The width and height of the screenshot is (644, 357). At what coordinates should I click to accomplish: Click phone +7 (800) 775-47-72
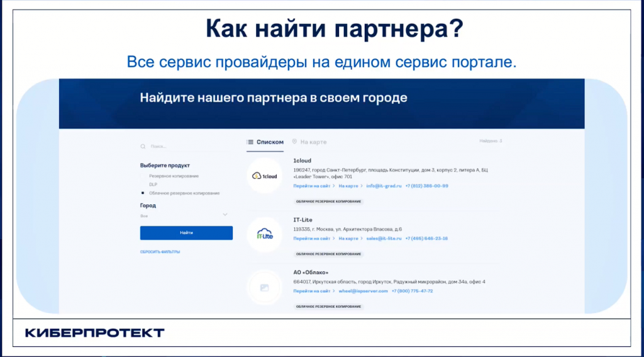(413, 291)
